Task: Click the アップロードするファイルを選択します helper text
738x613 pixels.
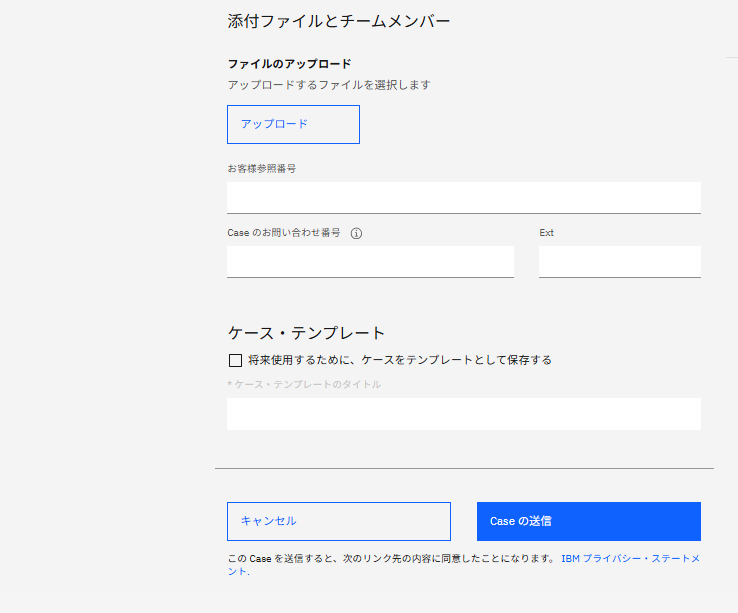Action: pos(329,85)
